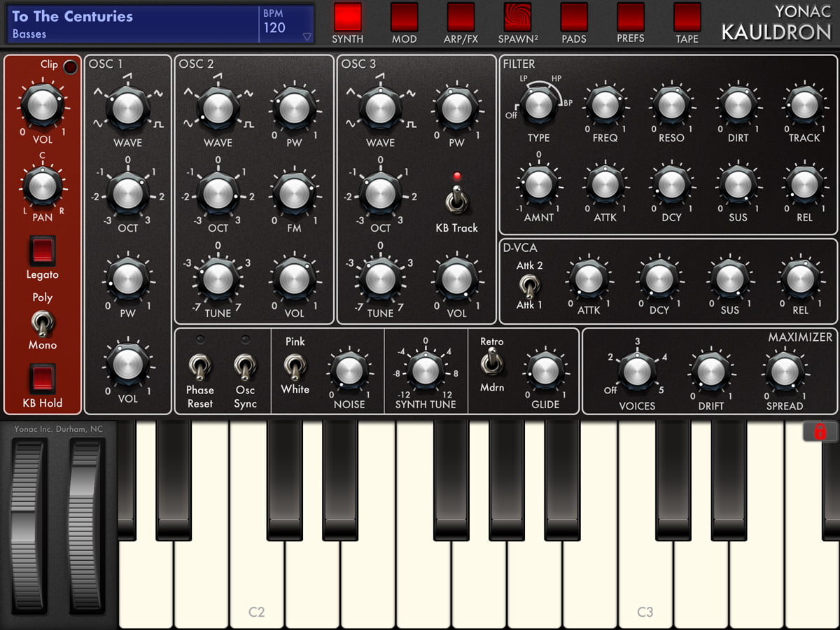Viewport: 840px width, 630px height.
Task: Flip the Poly/Mono switch
Action: 43,323
